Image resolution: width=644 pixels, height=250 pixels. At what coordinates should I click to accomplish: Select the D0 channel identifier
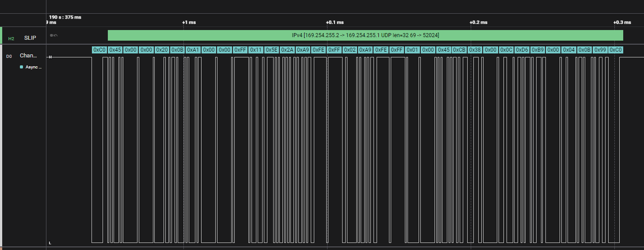click(9, 56)
